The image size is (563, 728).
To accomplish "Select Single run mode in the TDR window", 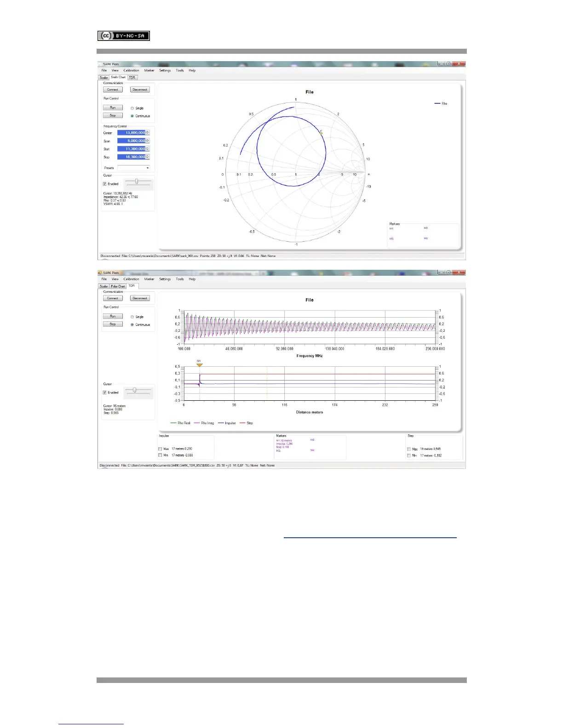I will tap(137, 317).
